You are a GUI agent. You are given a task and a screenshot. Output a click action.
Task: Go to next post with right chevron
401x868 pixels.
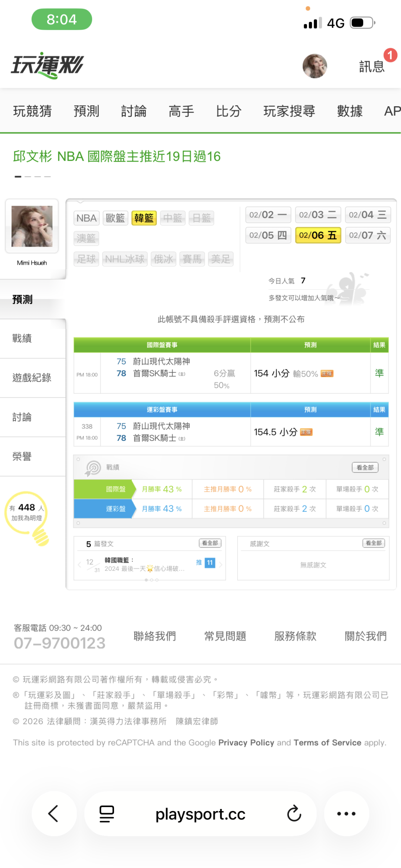221,565
